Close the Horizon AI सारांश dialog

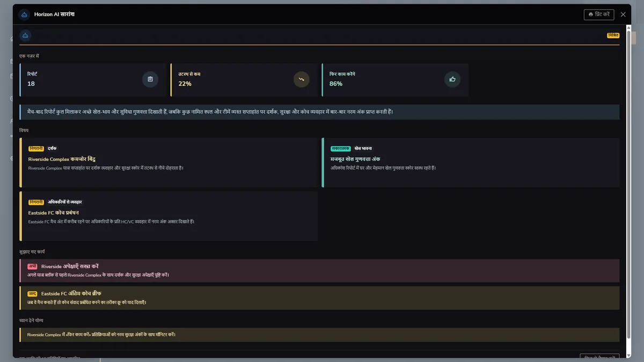[623, 14]
